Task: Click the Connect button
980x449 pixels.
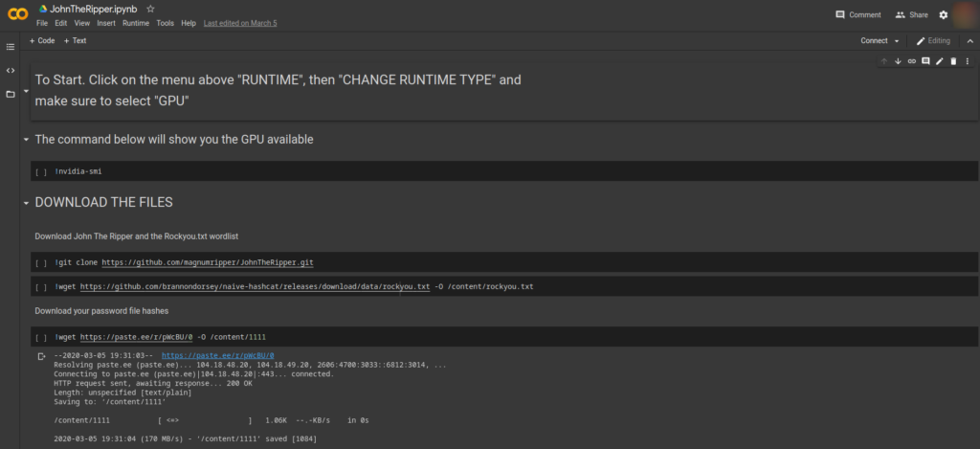Action: (874, 40)
